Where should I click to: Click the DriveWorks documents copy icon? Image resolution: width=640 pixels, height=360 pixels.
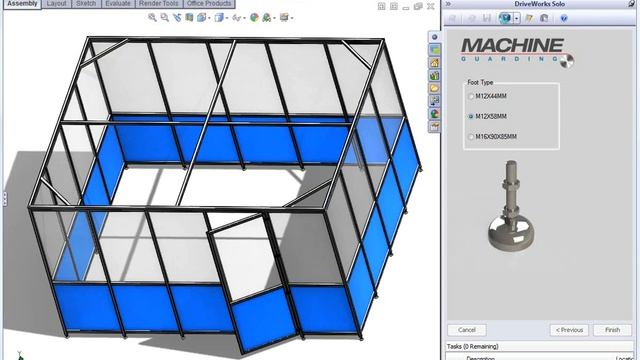(544, 18)
